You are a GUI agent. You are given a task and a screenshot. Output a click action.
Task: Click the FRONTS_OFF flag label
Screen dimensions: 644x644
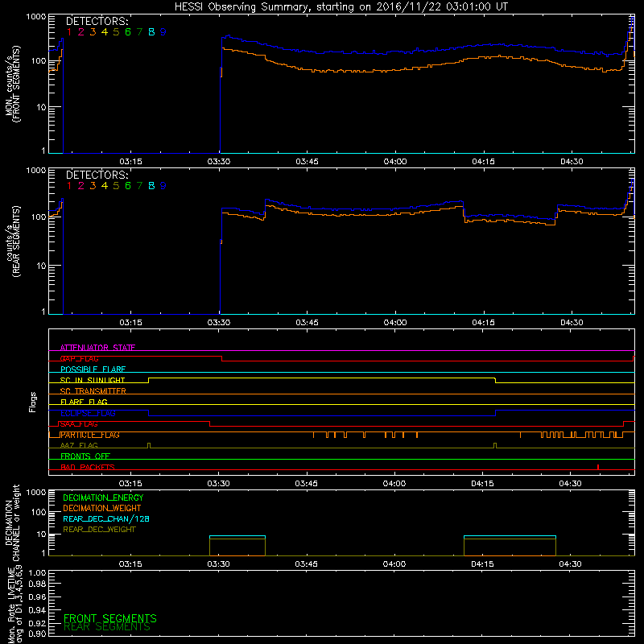click(85, 456)
